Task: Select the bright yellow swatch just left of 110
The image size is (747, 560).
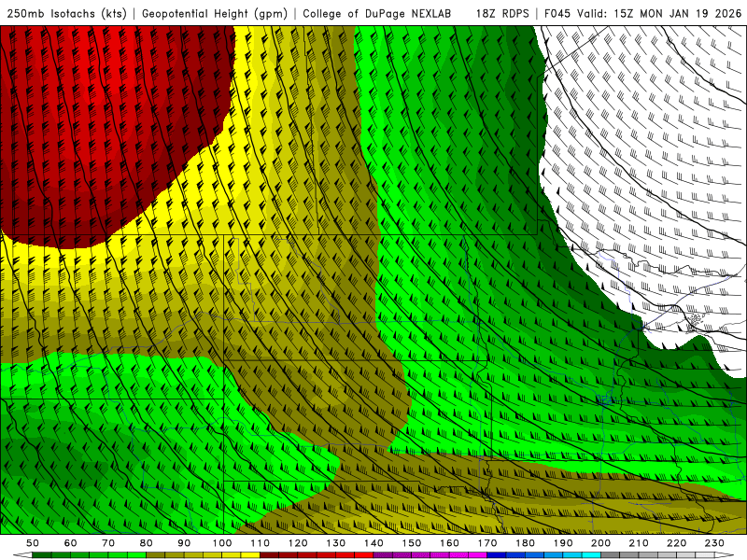Action: point(250,555)
